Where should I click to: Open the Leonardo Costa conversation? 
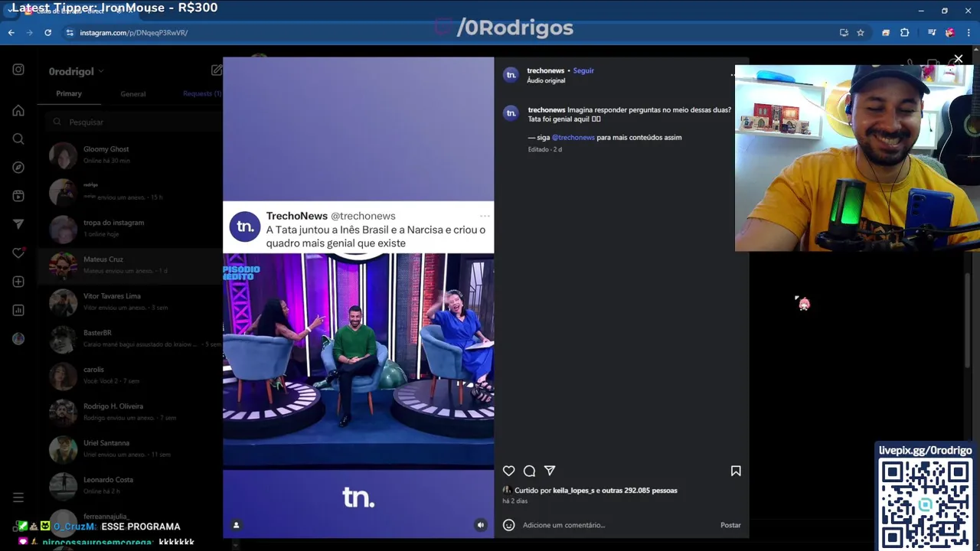130,486
